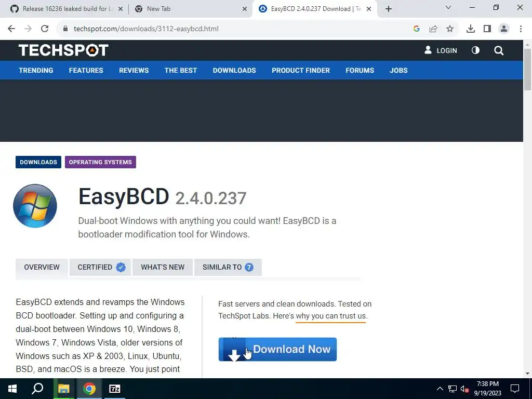Close the New Tab tab

pyautogui.click(x=245, y=9)
